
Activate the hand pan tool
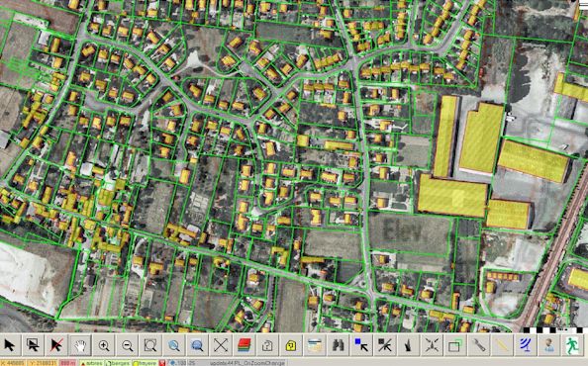[80, 344]
